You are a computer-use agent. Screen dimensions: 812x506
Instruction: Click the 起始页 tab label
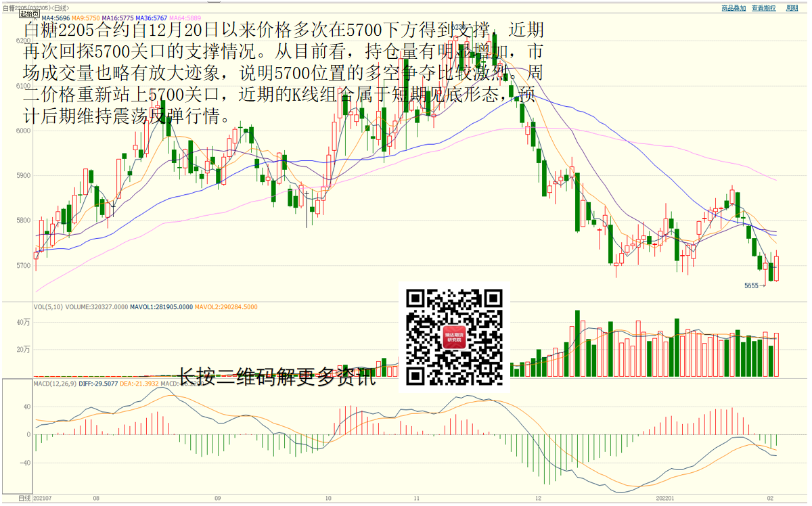28,14
